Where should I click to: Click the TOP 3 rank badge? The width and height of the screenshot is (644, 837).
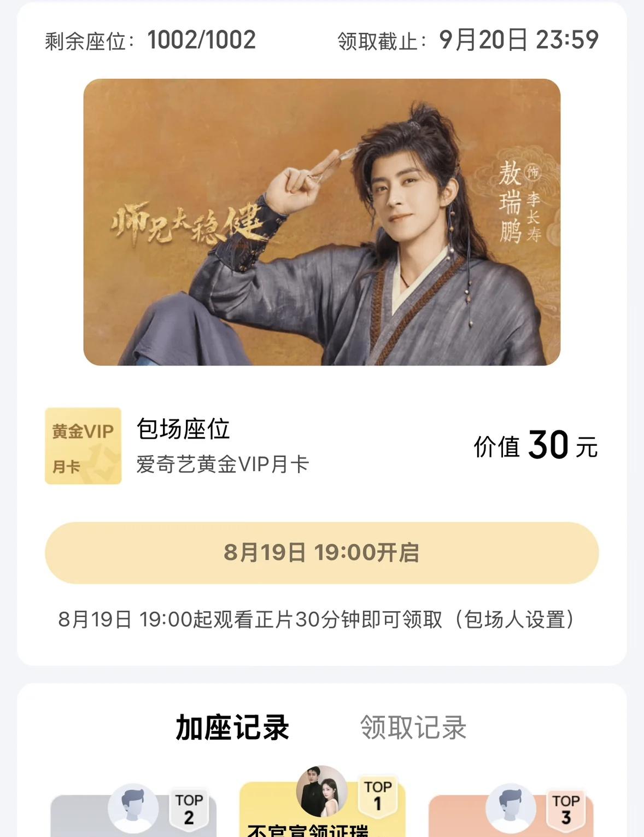coord(566,809)
